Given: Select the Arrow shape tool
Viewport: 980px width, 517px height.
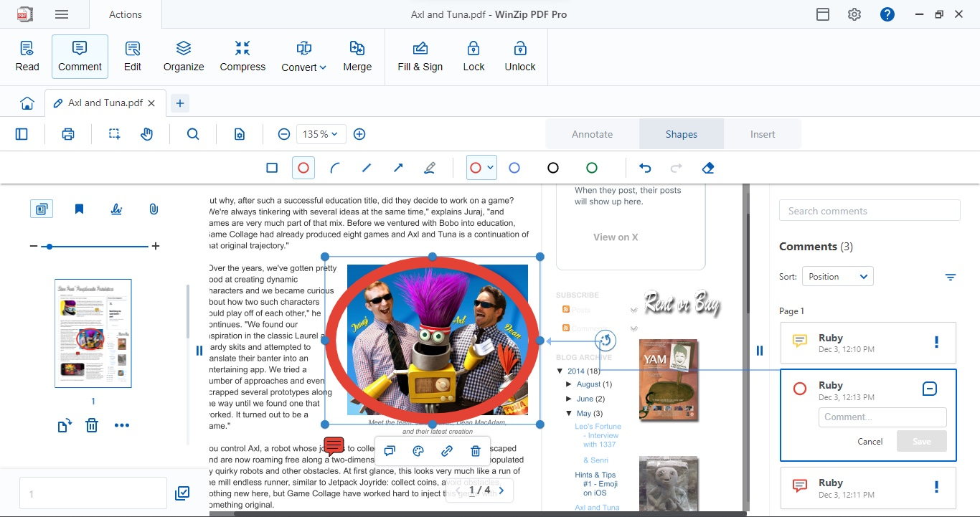Looking at the screenshot, I should (398, 168).
